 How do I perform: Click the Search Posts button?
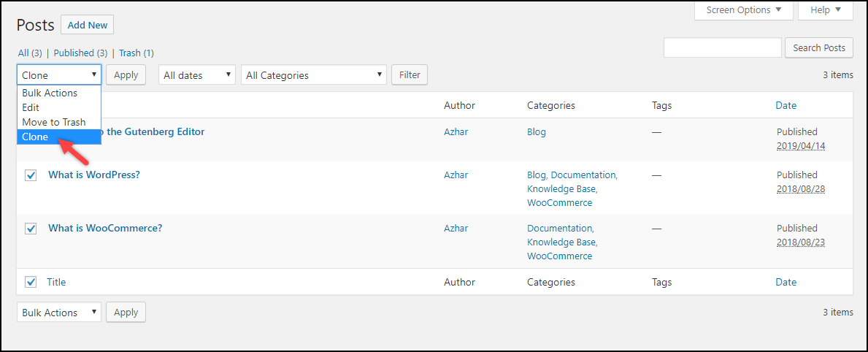coord(819,47)
